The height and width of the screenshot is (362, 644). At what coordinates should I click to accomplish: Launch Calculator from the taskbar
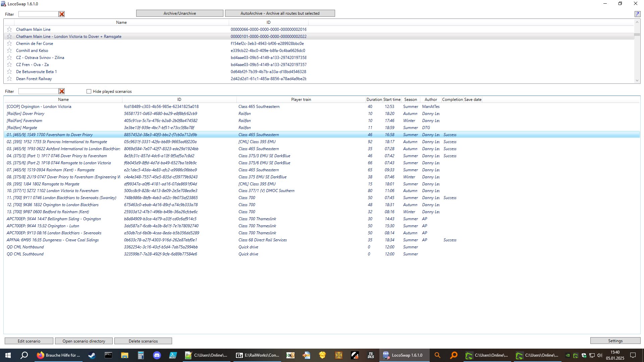point(141,355)
